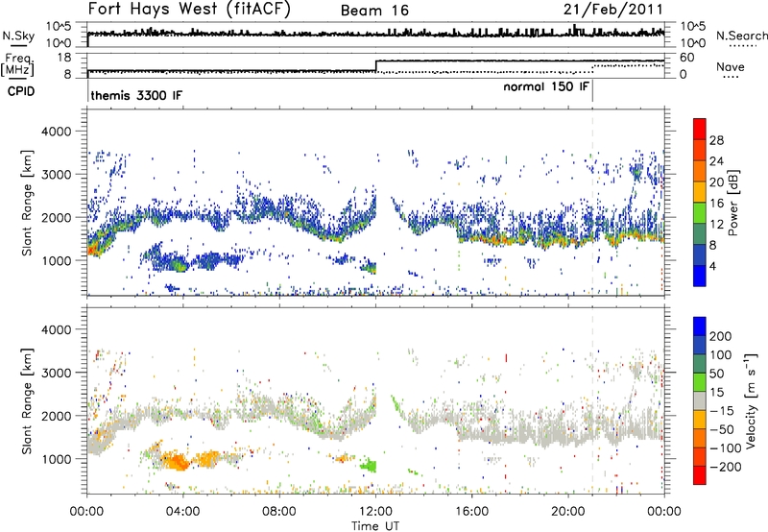Click the gray −15 to 15 Velocity colorbar segment

700,400
